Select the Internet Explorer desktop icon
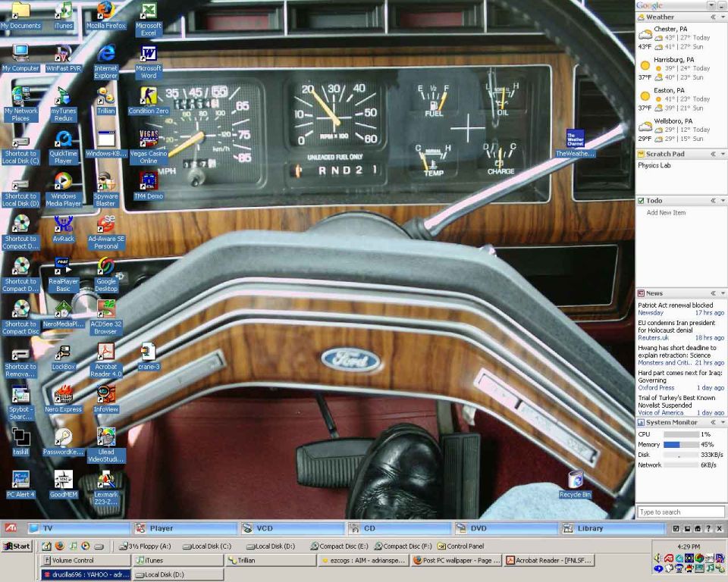728x582 pixels. coord(106,62)
